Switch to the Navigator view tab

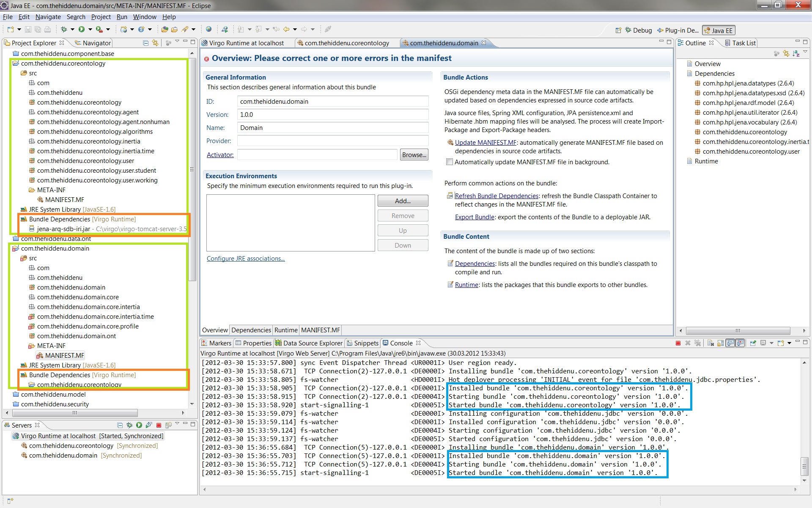click(x=92, y=43)
